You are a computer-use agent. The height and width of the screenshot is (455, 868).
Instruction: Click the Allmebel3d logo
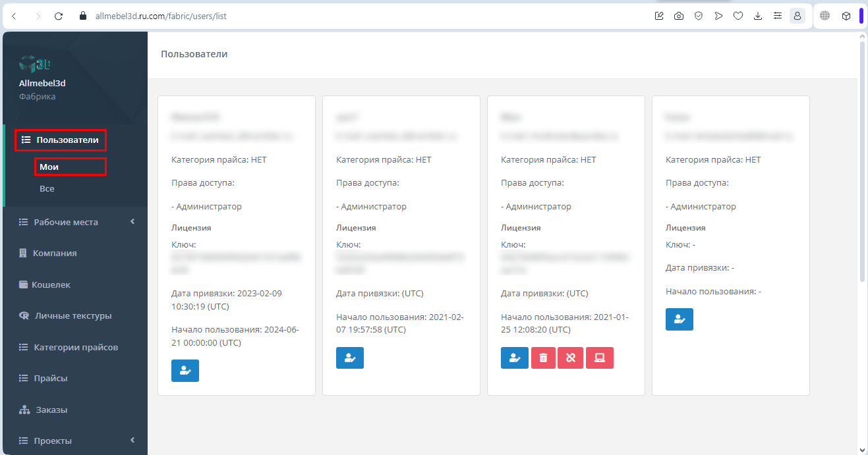click(x=36, y=64)
